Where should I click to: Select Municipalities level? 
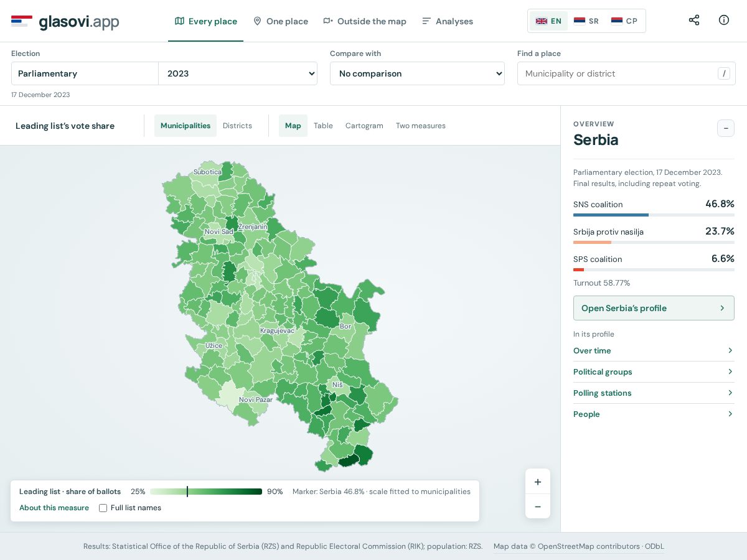186,126
